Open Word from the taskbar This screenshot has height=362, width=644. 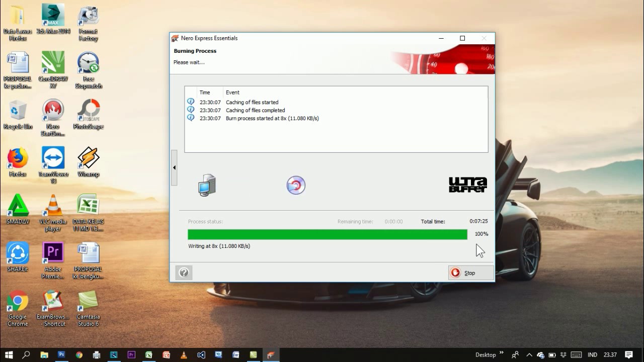tap(236, 354)
